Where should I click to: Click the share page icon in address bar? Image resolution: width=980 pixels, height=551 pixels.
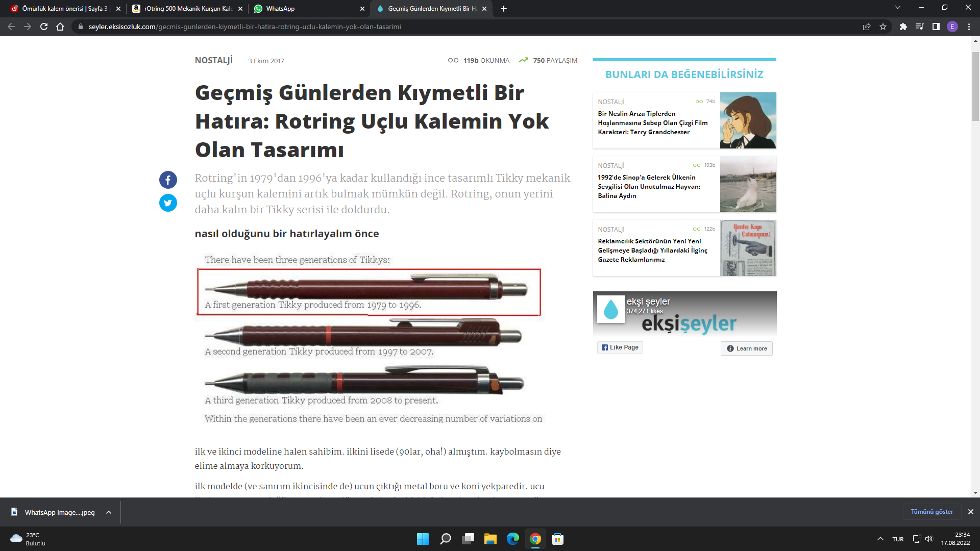tap(867, 27)
